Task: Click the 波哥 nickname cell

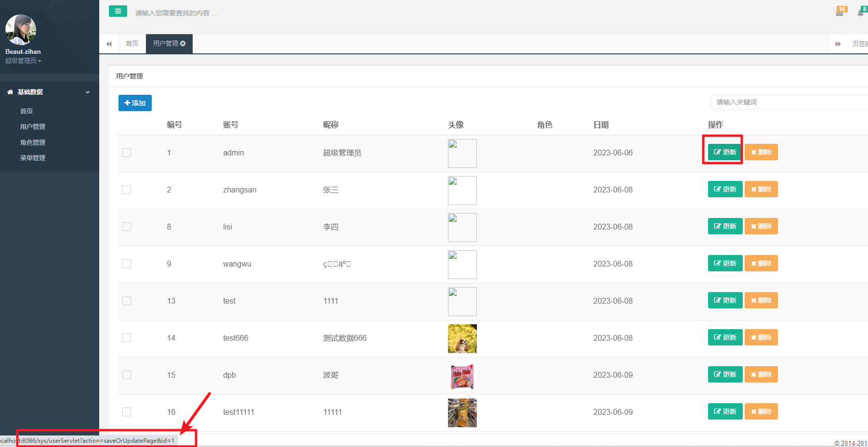Action: tap(330, 375)
